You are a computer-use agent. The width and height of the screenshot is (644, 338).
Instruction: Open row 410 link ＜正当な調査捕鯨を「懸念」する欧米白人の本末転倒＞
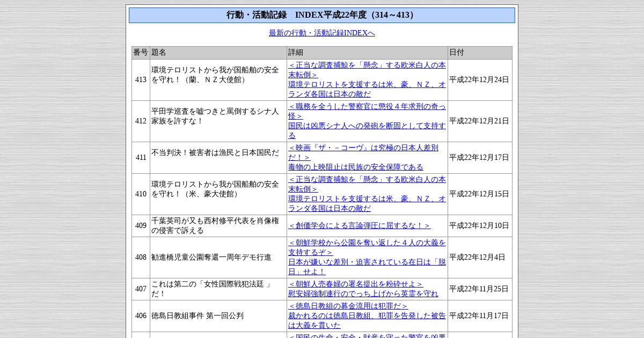(367, 184)
